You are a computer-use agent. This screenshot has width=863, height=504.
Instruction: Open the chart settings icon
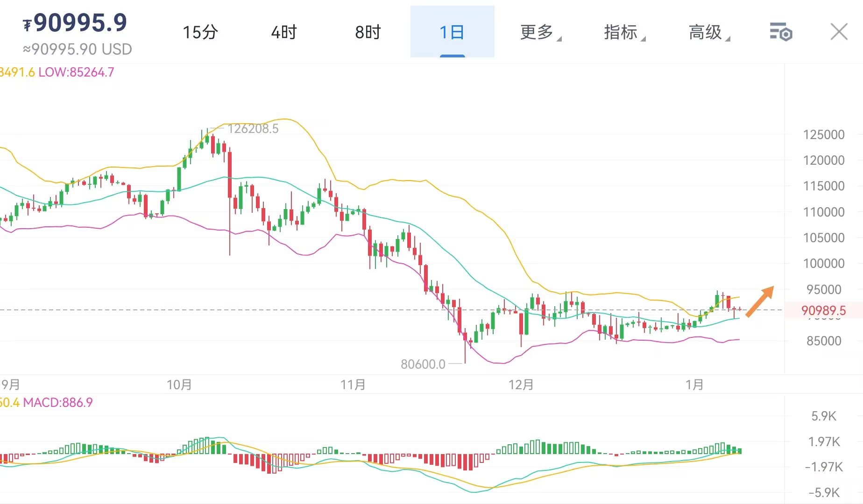click(780, 32)
